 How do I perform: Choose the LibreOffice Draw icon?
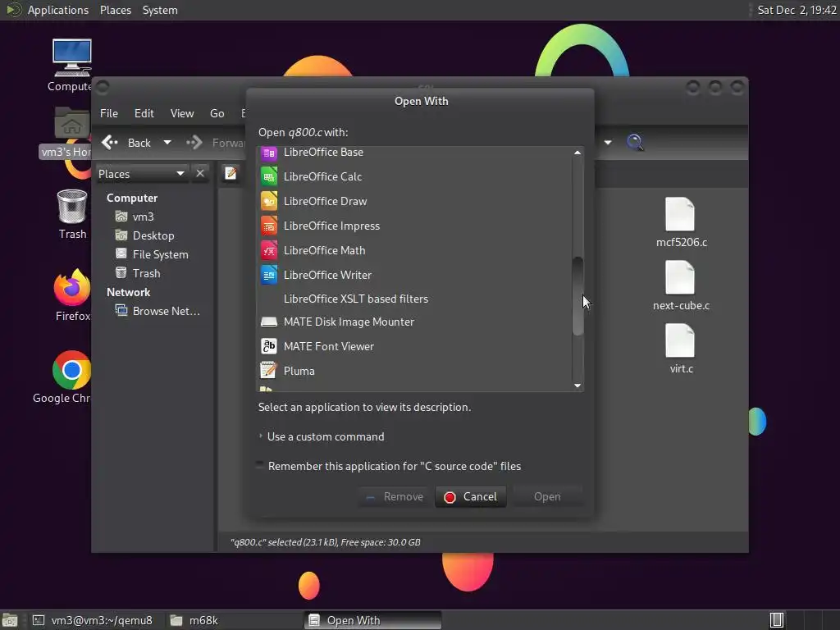(x=269, y=202)
